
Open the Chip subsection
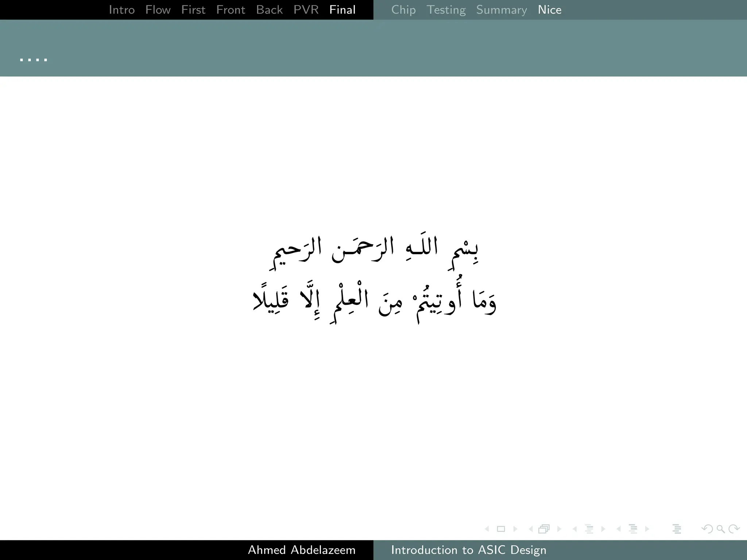(x=403, y=10)
